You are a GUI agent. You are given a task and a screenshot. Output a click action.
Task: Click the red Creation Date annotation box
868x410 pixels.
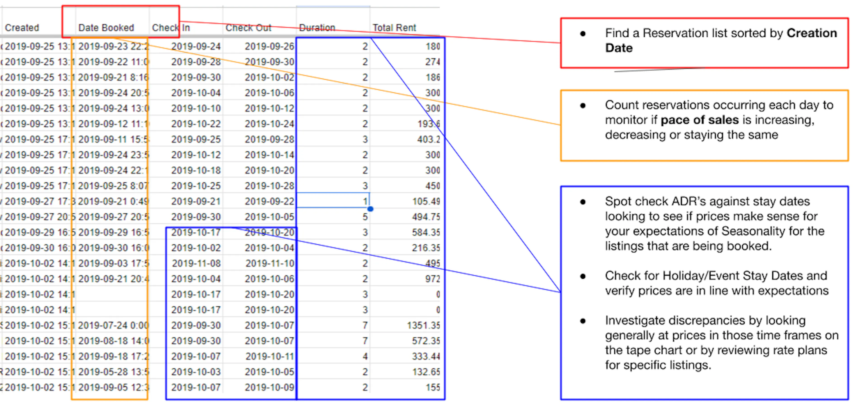[x=704, y=43]
